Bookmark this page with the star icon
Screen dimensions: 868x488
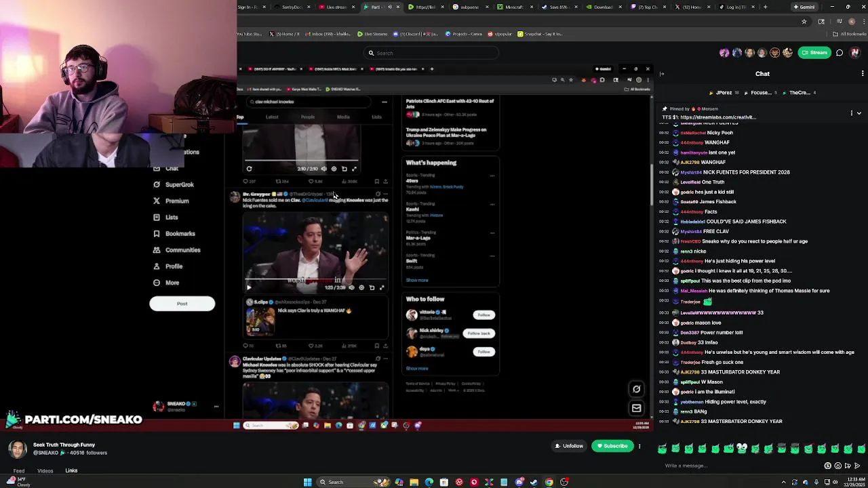pyautogui.click(x=804, y=22)
